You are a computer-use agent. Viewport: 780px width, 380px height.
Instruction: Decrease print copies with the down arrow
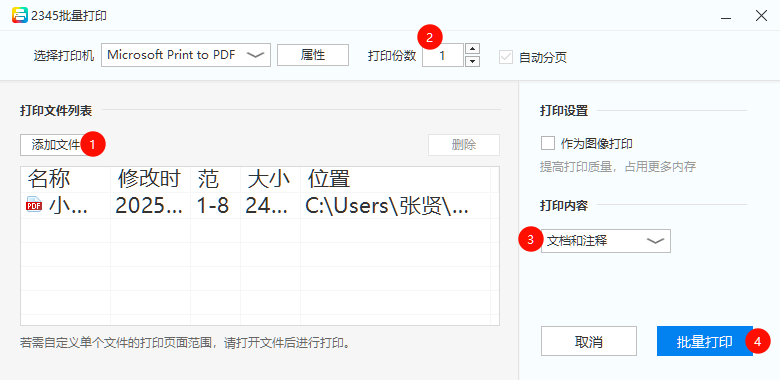pos(473,61)
